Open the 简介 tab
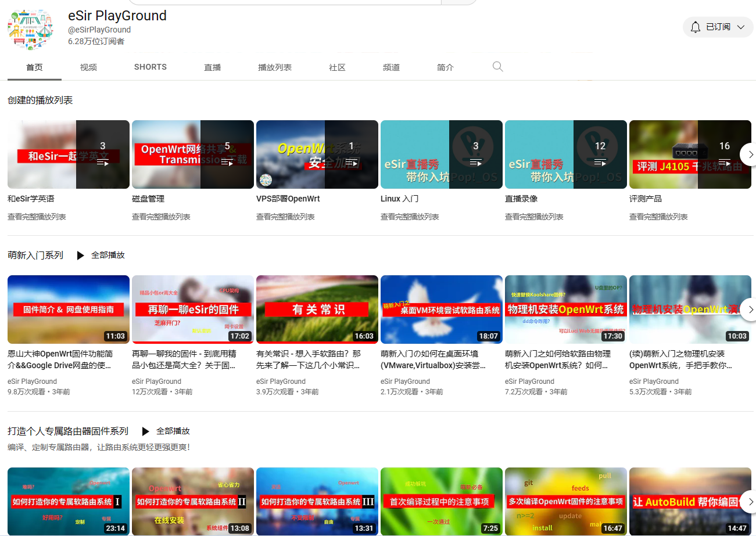Viewport: 756px width, 536px height. tap(445, 67)
